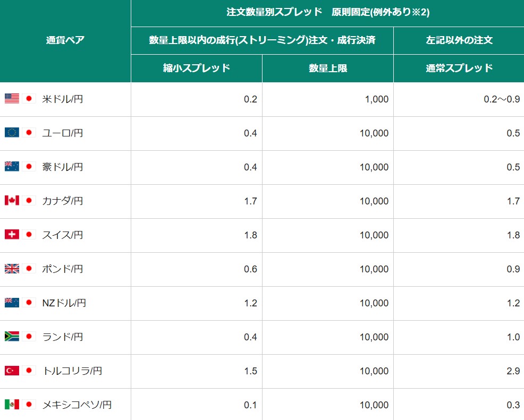524x420 pixels.
Task: Click the 0.9 normal spread for ポンド/円
Action: tap(513, 269)
